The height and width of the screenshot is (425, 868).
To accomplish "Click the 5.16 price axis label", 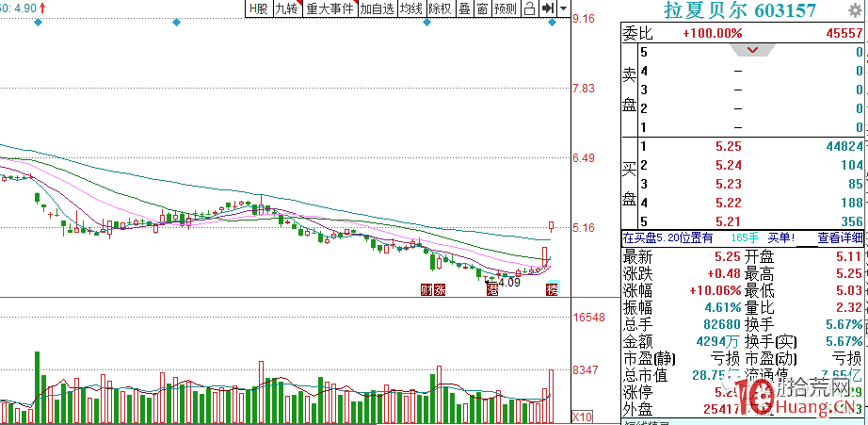I will pos(584,228).
